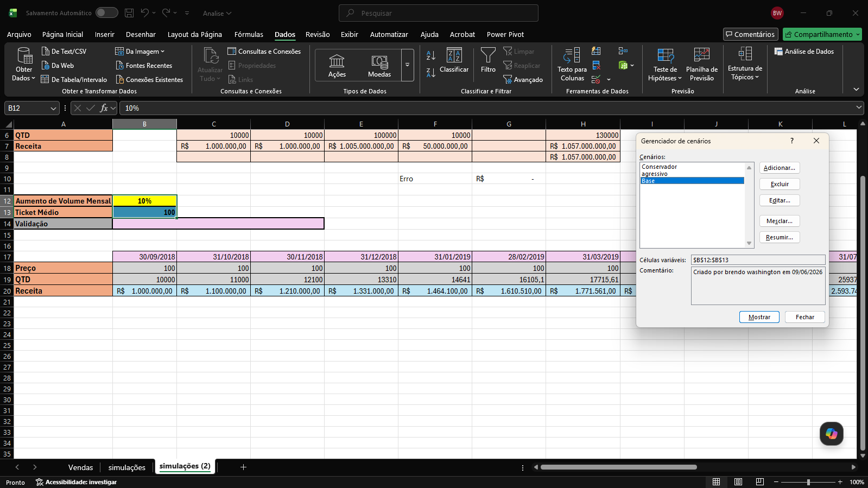Screen dimensions: 868x488
Task: Click the Pesquisar search box
Action: [438, 13]
